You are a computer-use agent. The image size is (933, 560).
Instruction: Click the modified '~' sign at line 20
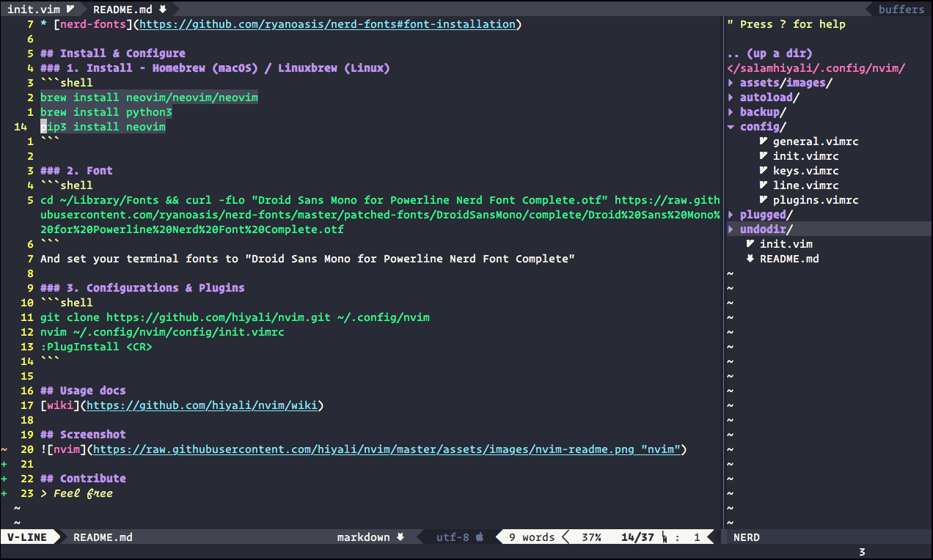coord(5,449)
